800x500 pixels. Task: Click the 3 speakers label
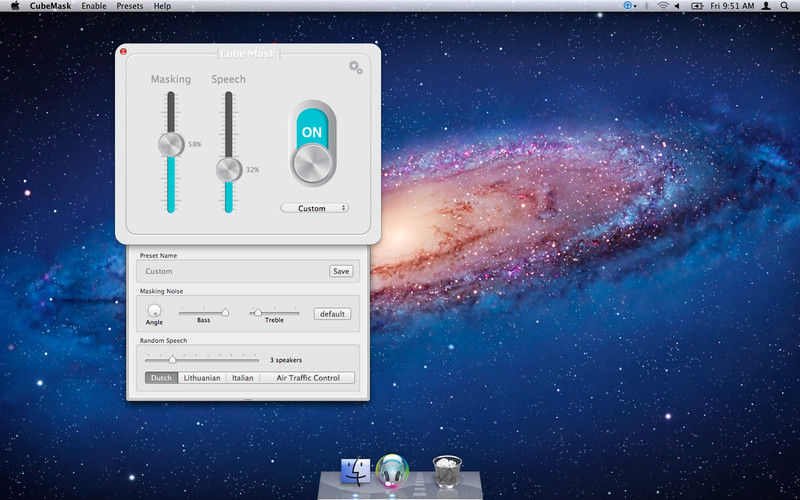pyautogui.click(x=286, y=360)
